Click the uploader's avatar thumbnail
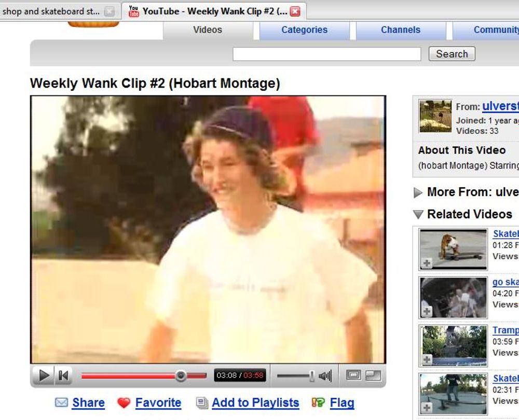Image resolution: width=519 pixels, height=420 pixels. point(435,116)
